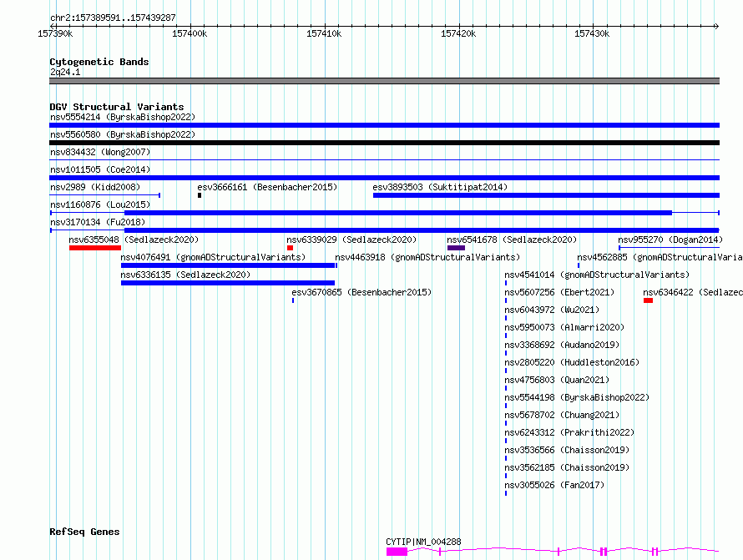
Task: Open nsv4562885 gnomAD variant label
Action: coord(660,257)
